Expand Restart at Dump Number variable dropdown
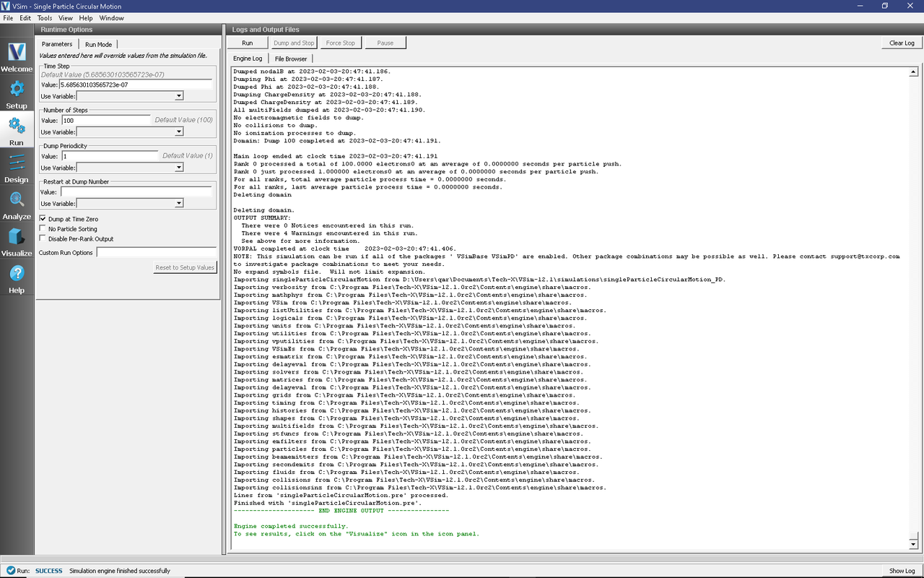924x578 pixels. [130, 204]
